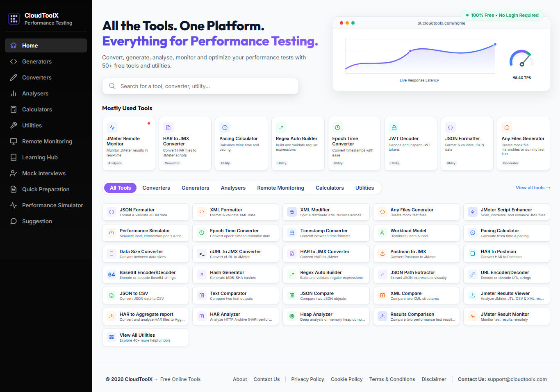
Task: Click the View all tools link
Action: click(x=533, y=188)
